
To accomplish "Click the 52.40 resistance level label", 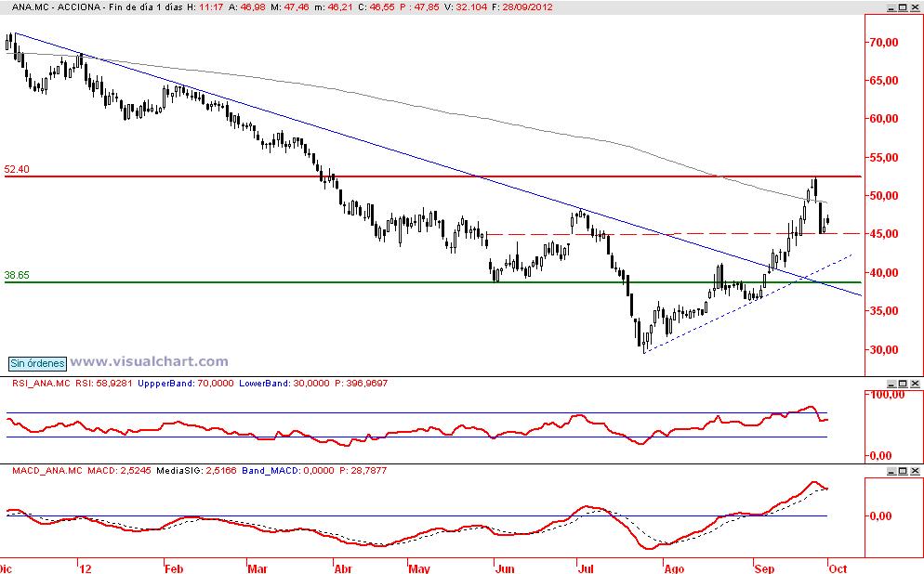I will click(x=17, y=170).
